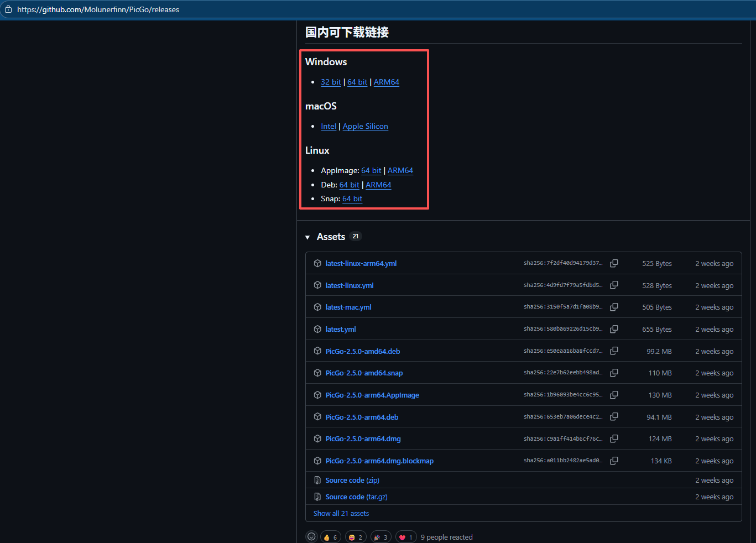Open the latest.yml asset
756x543 pixels.
[x=341, y=329]
